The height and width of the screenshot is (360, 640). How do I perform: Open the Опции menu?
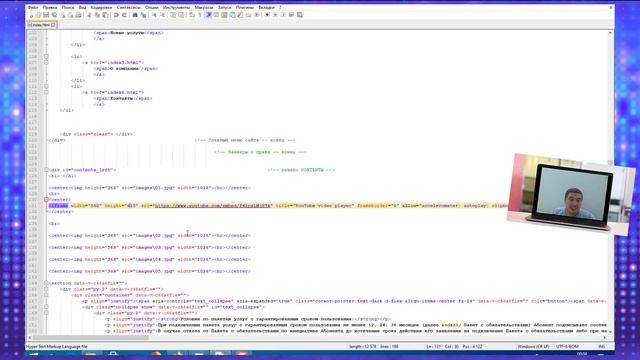(151, 7)
